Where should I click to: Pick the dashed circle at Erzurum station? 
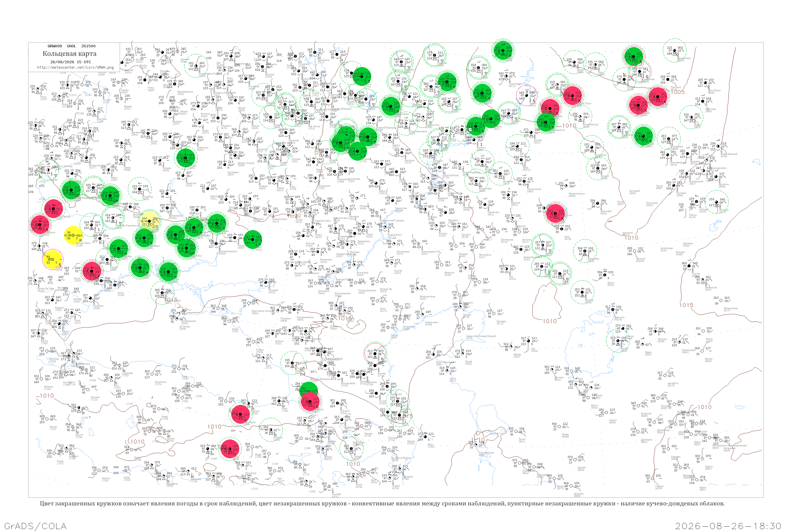(271, 430)
